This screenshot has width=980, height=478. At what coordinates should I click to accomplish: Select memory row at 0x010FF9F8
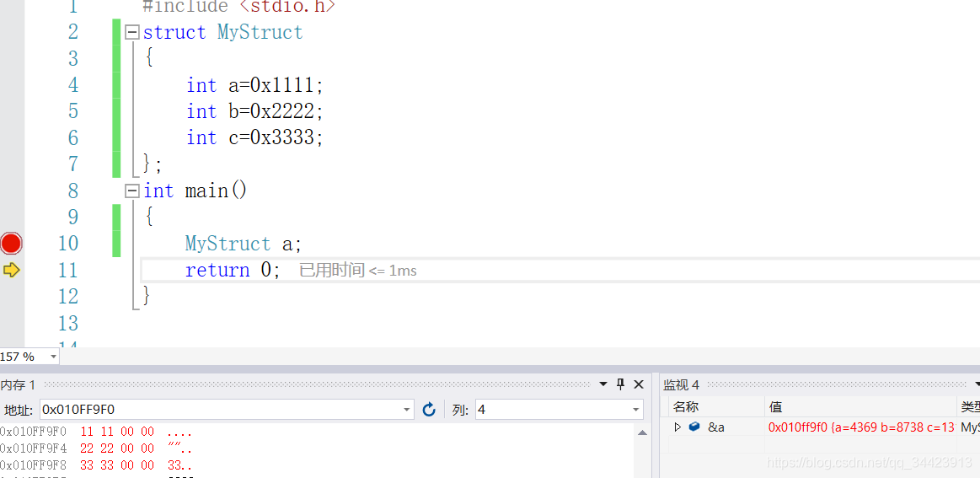coord(96,465)
